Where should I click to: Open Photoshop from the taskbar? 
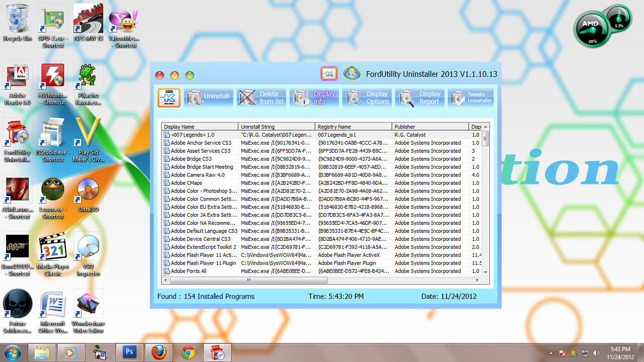click(130, 352)
